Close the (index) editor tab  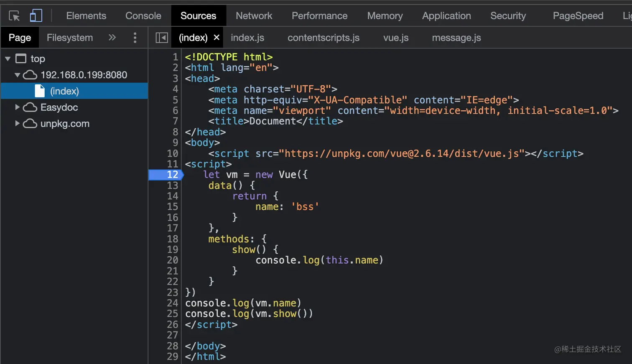[217, 37]
